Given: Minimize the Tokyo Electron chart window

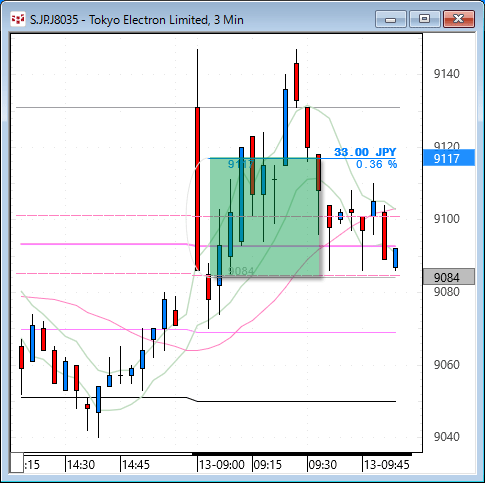Looking at the screenshot, I should pyautogui.click(x=391, y=19).
